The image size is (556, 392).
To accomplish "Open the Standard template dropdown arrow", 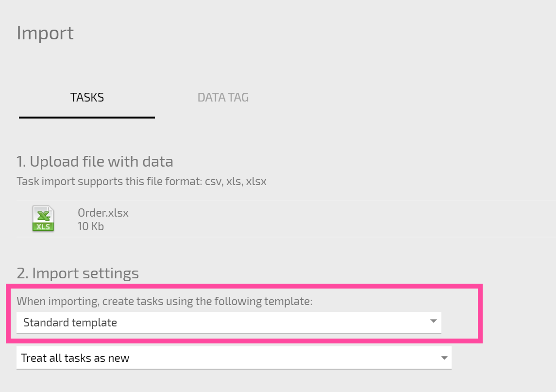I will tap(433, 321).
